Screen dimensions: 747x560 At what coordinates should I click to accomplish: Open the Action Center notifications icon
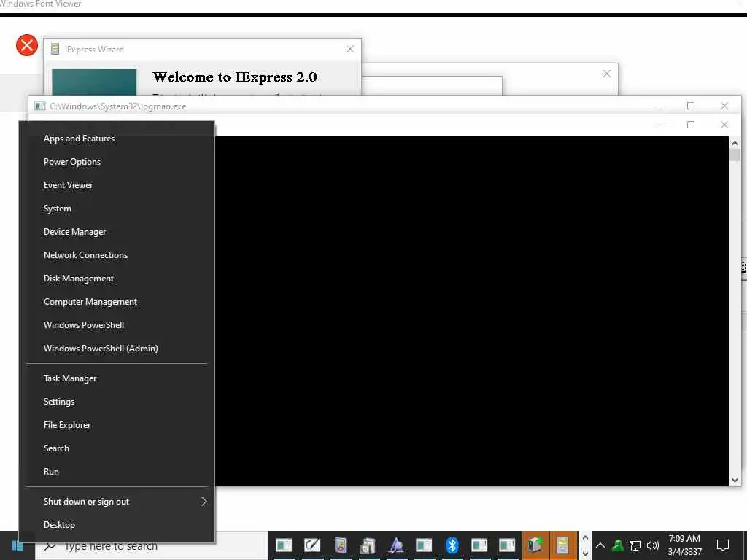pos(723,545)
